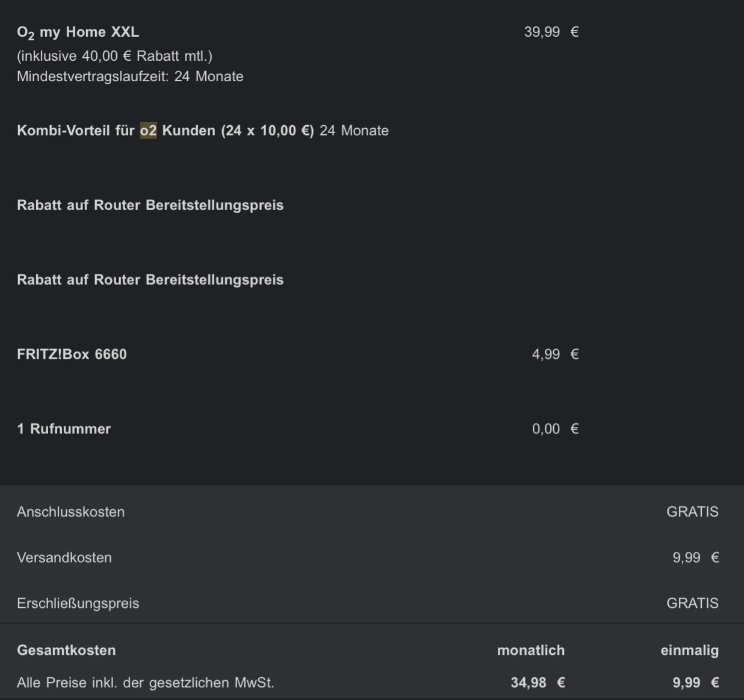Click the highlighted o2 word
This screenshot has height=700, width=744.
[x=148, y=131]
